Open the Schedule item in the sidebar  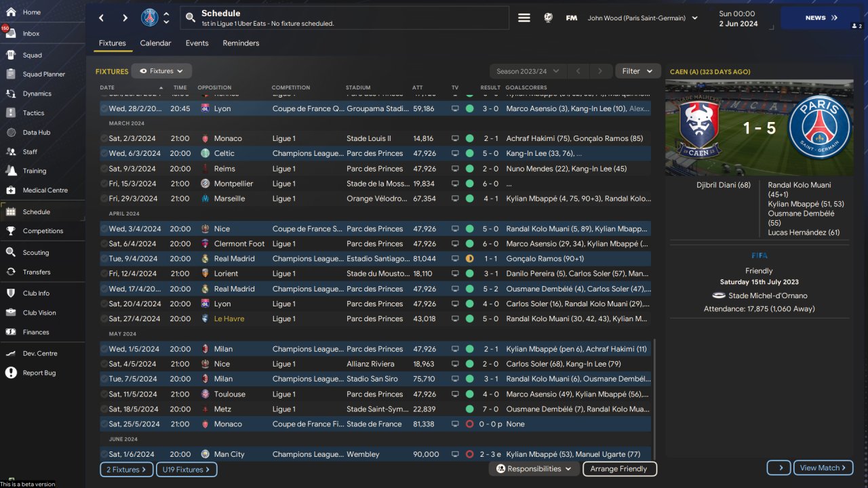click(x=43, y=211)
